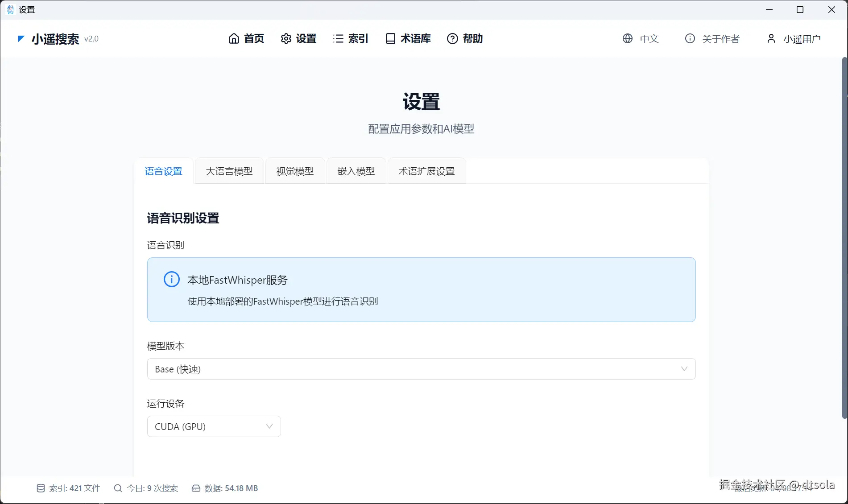
Task: Switch to the 视觉模型 tab
Action: (295, 171)
